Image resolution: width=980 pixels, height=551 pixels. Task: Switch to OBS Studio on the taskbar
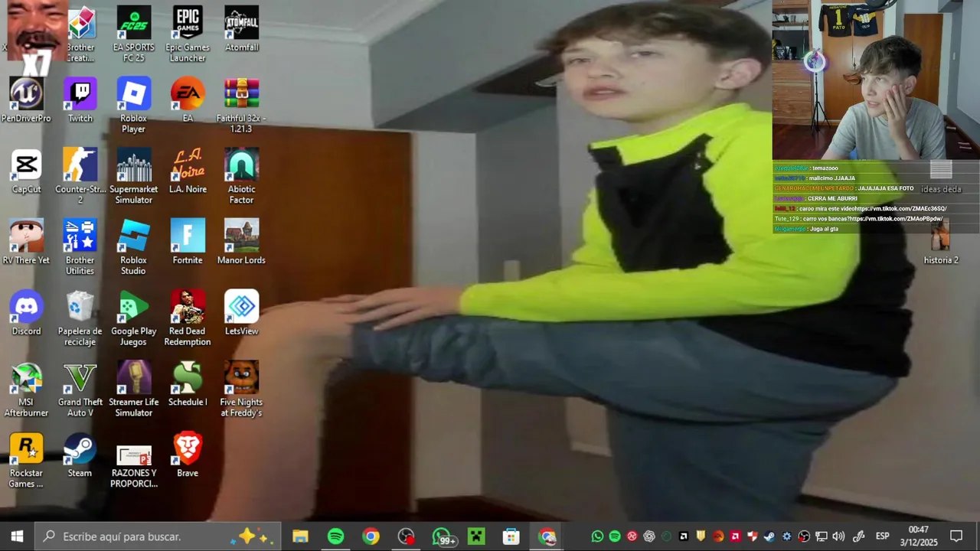click(x=406, y=536)
